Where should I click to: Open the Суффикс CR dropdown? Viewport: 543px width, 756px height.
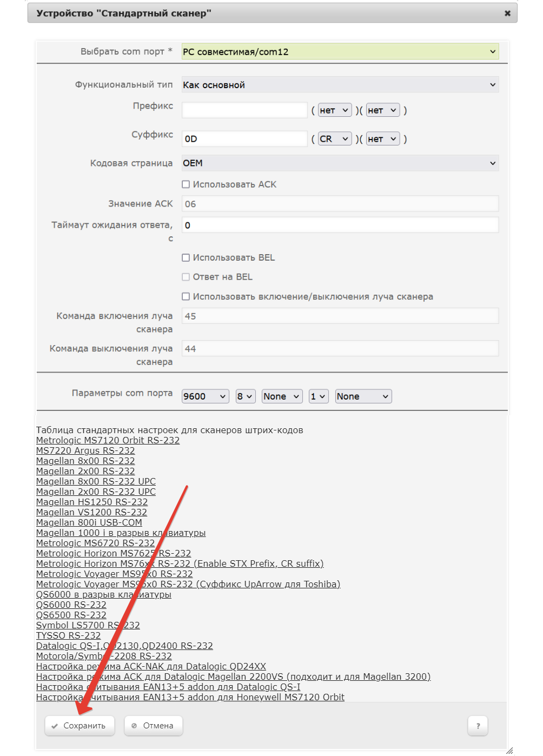point(335,139)
